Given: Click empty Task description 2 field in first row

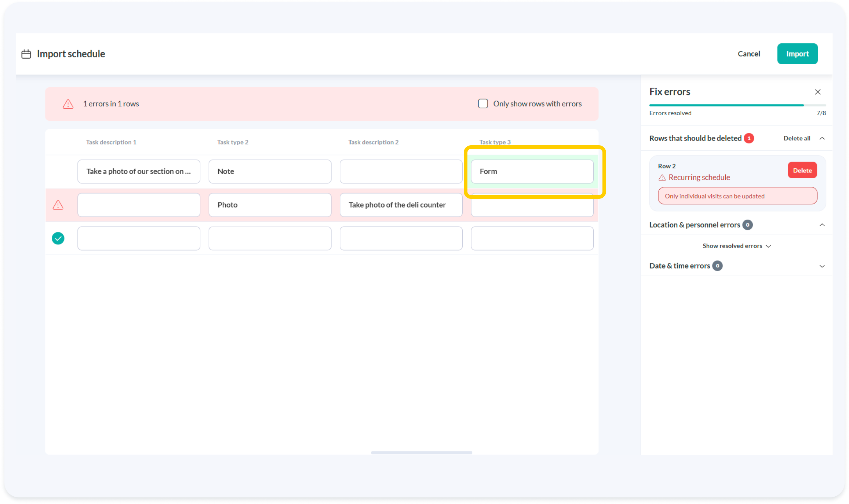Looking at the screenshot, I should click(401, 171).
